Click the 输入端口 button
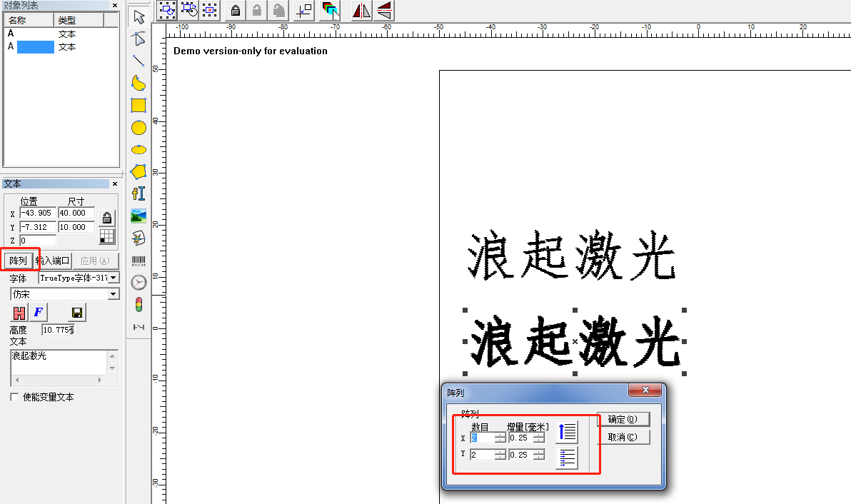This screenshot has width=851, height=504. tap(53, 260)
